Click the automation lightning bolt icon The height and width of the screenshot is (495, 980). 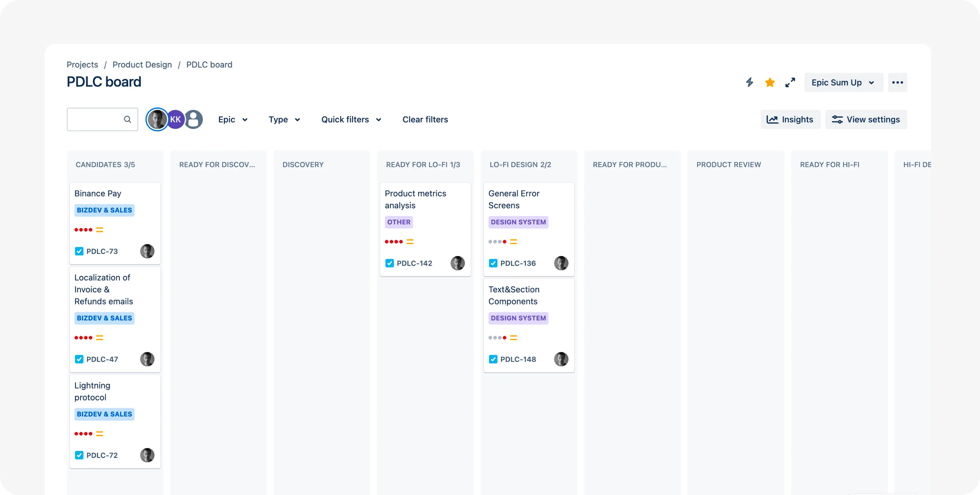point(750,82)
